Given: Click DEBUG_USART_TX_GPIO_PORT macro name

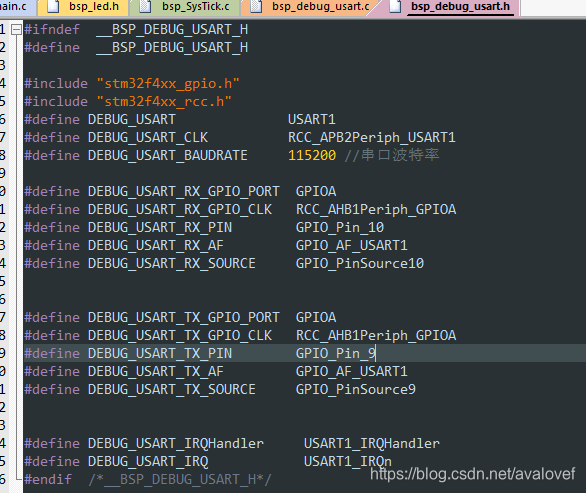Looking at the screenshot, I should (183, 317).
